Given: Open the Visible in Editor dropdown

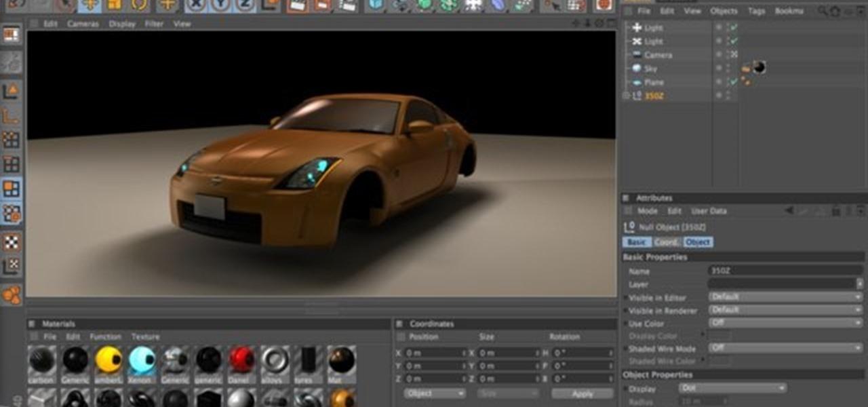Looking at the screenshot, I should tap(785, 297).
